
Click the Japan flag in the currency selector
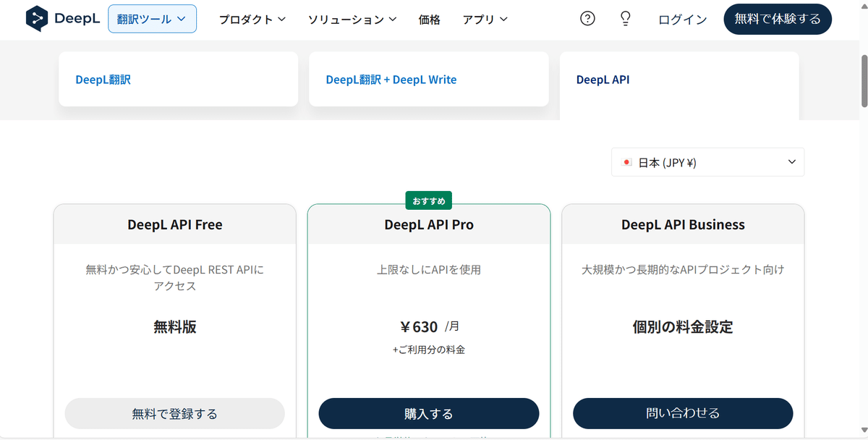click(626, 161)
